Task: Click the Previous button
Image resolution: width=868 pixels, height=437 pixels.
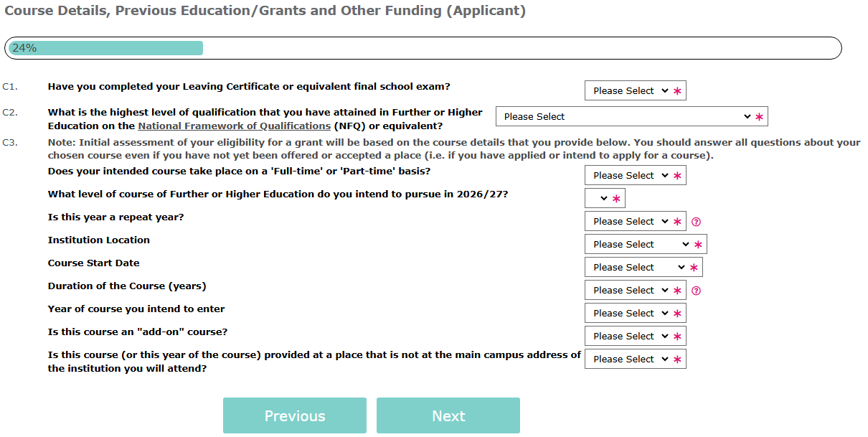Action: (295, 416)
